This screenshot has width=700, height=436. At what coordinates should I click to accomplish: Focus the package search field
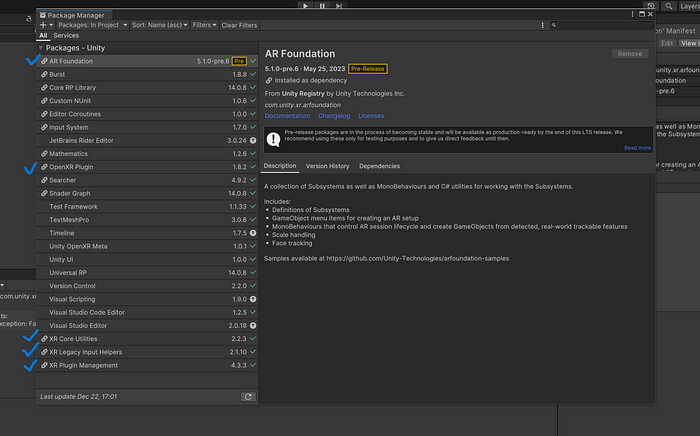click(601, 25)
